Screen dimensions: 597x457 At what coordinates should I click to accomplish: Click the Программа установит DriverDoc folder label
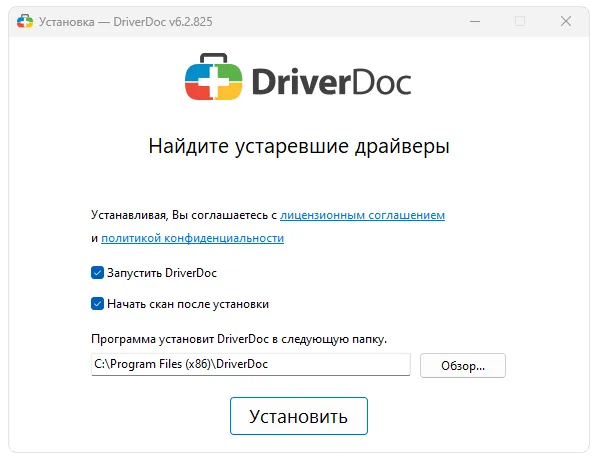(x=239, y=339)
